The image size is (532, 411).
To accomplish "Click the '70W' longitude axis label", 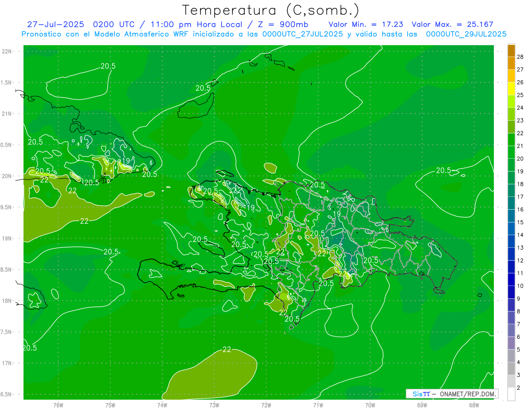I will 370,405.
